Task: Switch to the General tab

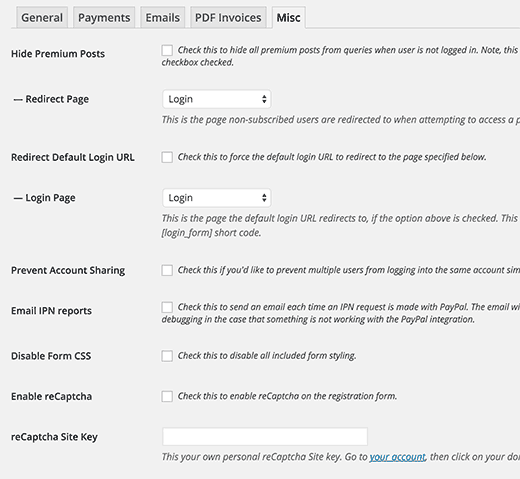Action: click(42, 17)
